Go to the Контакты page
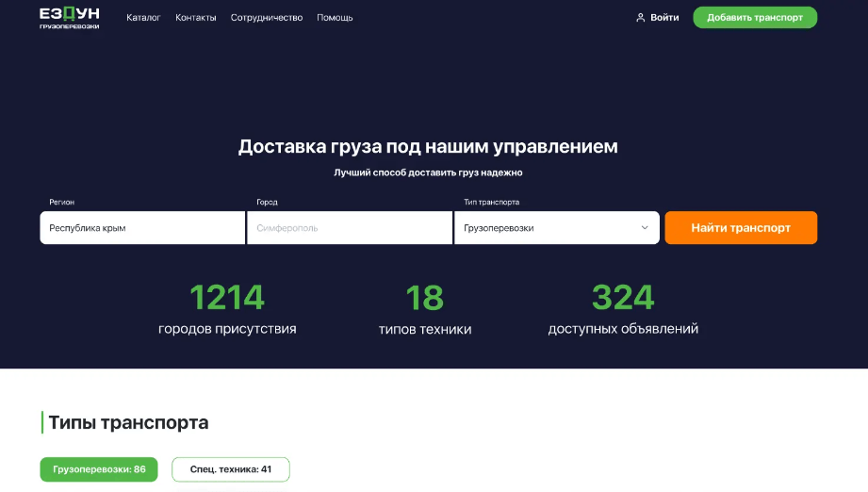Viewport: 868px width, 492px height. (195, 18)
